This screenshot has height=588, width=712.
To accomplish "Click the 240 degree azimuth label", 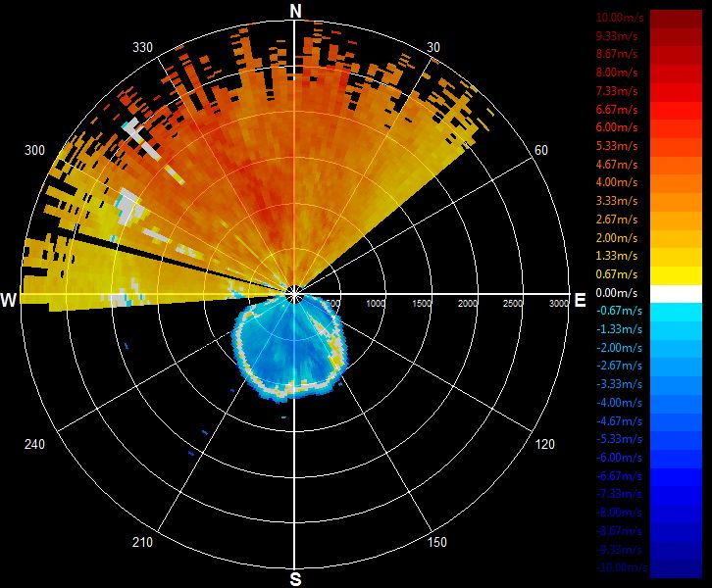I will pyautogui.click(x=34, y=444).
